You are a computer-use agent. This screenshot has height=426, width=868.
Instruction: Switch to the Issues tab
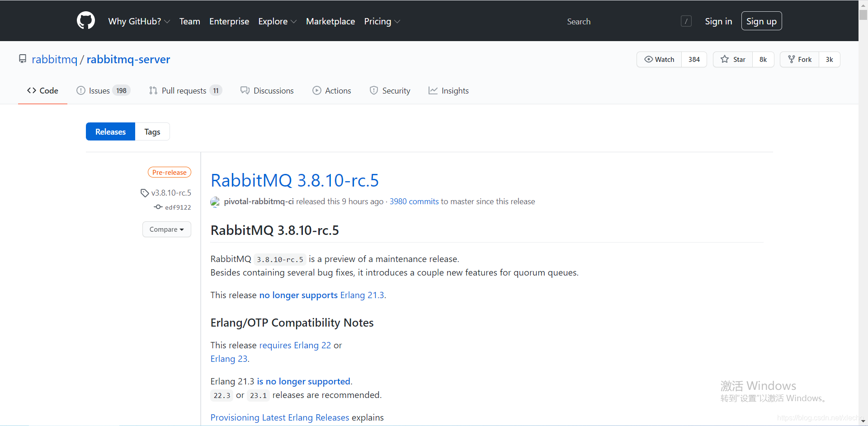tap(104, 91)
